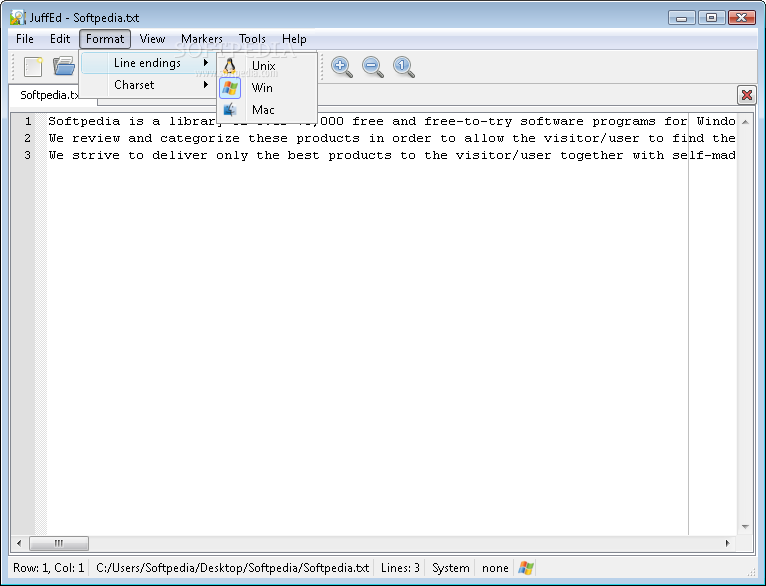The width and height of the screenshot is (766, 586).
Task: Select Win line endings option
Action: point(267,88)
